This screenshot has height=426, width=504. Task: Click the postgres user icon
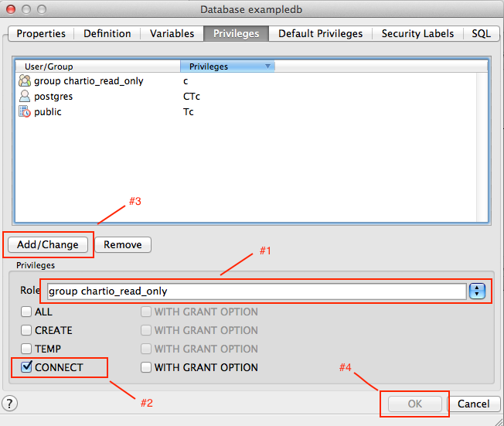[x=24, y=97]
